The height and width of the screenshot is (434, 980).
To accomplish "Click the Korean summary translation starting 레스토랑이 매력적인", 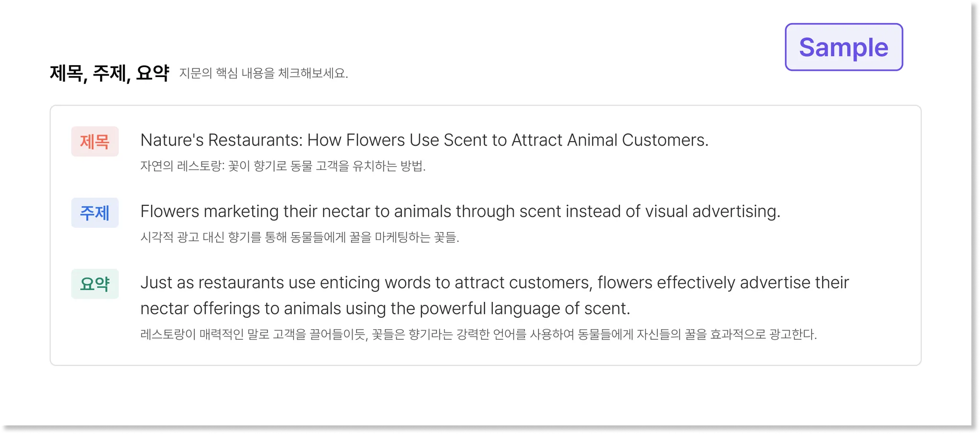I will [479, 334].
